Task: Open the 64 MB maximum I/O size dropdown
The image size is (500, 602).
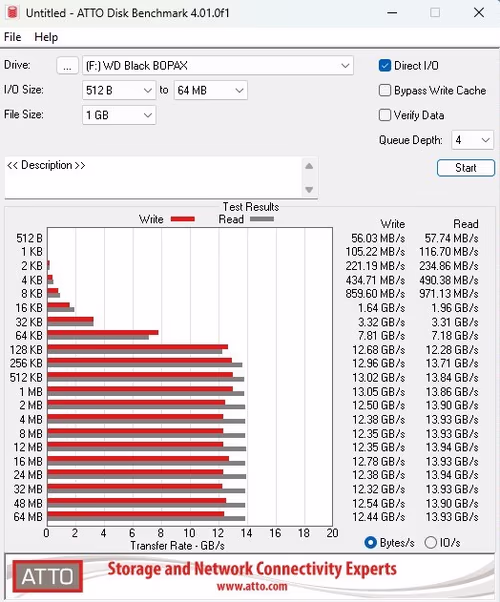Action: pyautogui.click(x=210, y=91)
